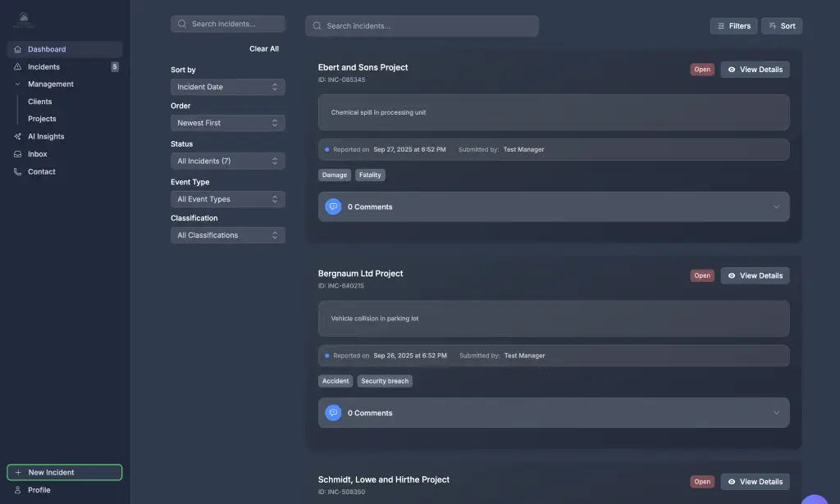Open the All Event Types dropdown
840x504 pixels.
pos(227,199)
